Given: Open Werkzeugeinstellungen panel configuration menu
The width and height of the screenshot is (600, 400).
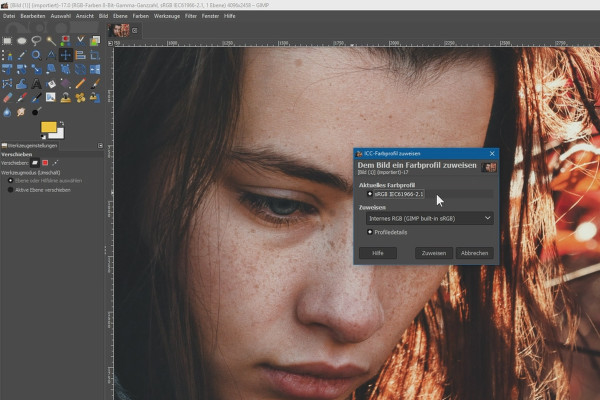Looking at the screenshot, I should point(100,145).
